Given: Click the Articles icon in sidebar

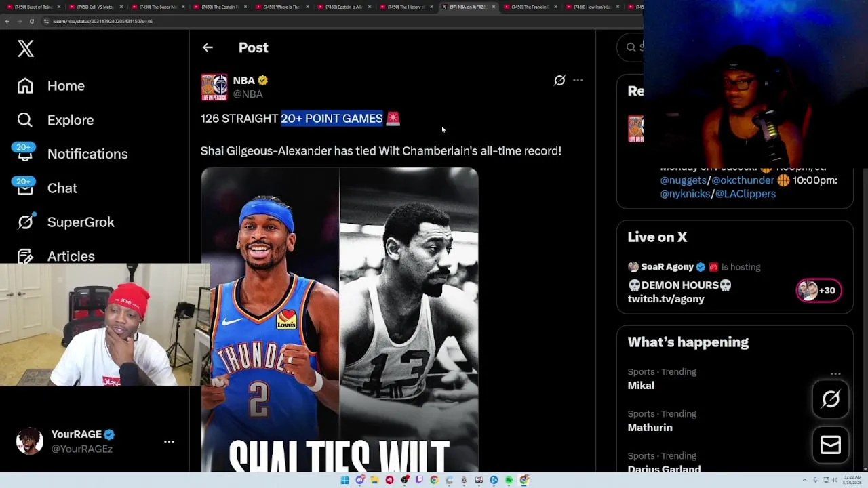Looking at the screenshot, I should click(x=25, y=256).
